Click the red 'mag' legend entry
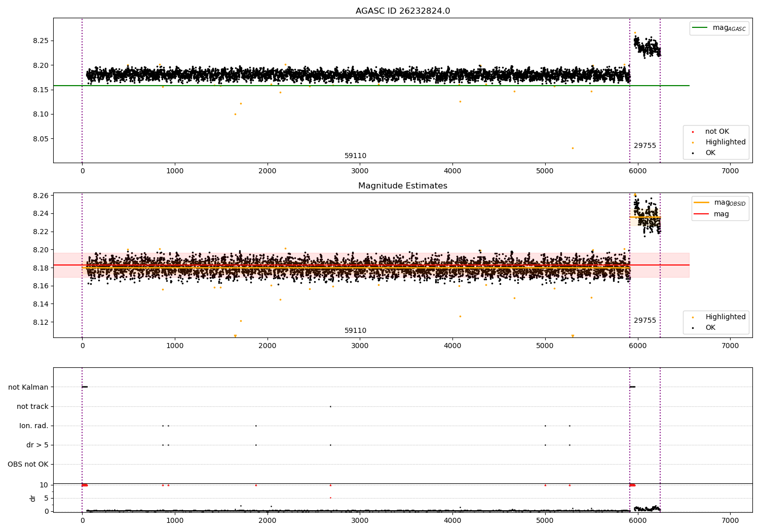760x532 pixels. [x=712, y=214]
